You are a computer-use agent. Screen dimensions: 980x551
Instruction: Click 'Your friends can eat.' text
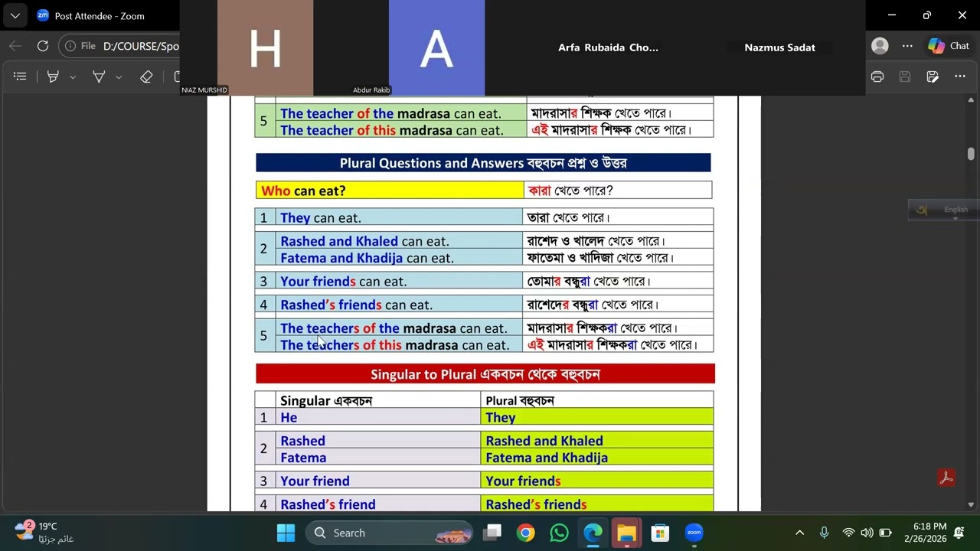[x=343, y=282]
